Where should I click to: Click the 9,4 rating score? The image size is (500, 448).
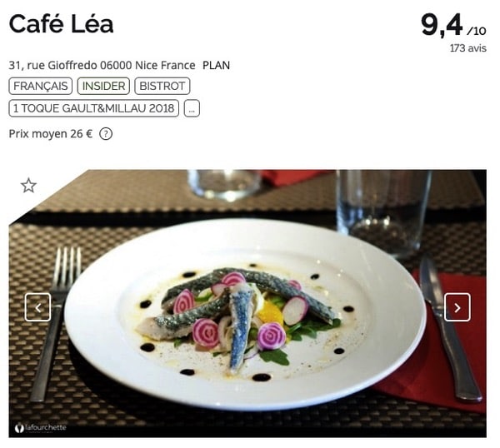pyautogui.click(x=442, y=25)
